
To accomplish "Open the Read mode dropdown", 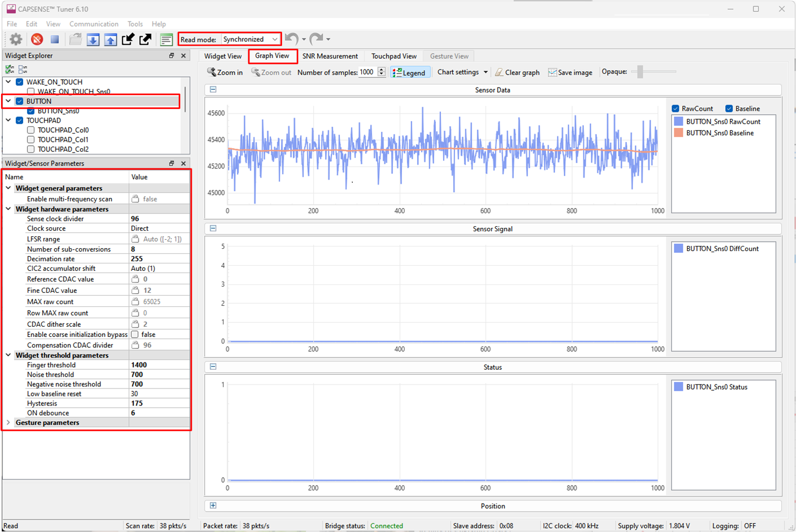I will [x=250, y=39].
